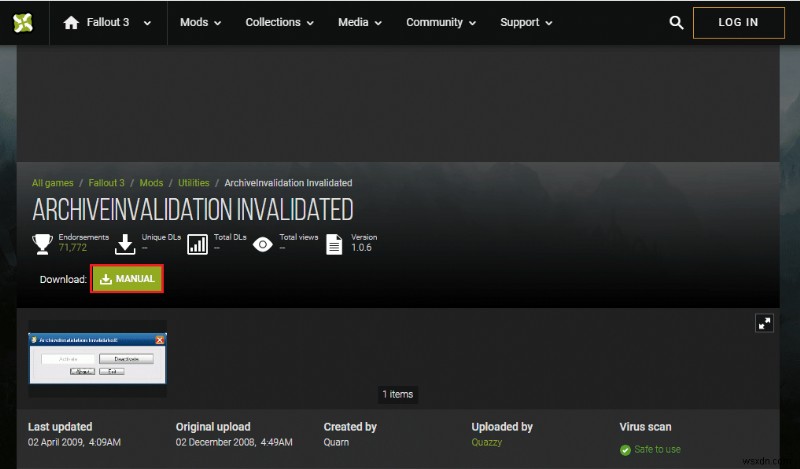Viewport: 800px width, 469px height.
Task: Click the Total DLs bar chart icon
Action: coord(197,244)
